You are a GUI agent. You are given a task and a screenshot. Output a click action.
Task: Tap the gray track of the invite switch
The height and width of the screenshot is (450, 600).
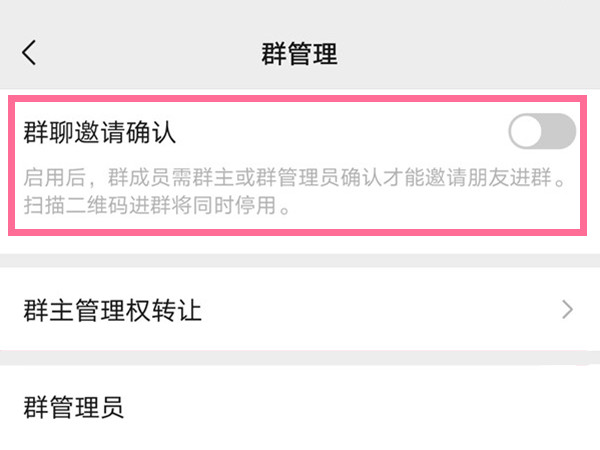coord(559,131)
